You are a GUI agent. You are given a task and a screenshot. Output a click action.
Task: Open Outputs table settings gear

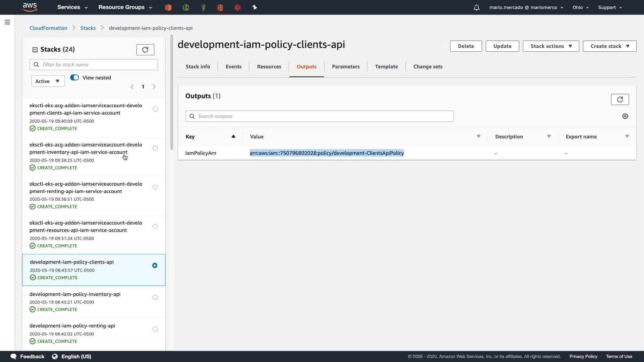tap(625, 116)
